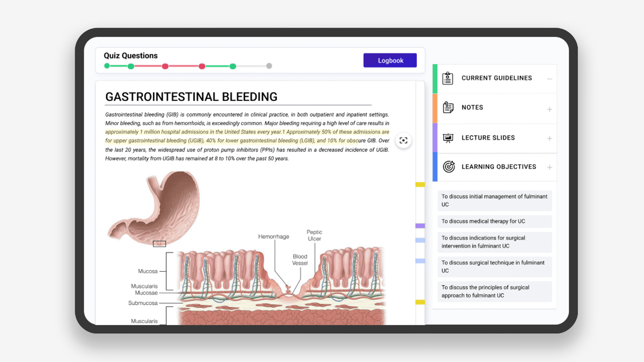The image size is (644, 362).
Task: Select the second red quiz question dot
Action: [x=202, y=66]
